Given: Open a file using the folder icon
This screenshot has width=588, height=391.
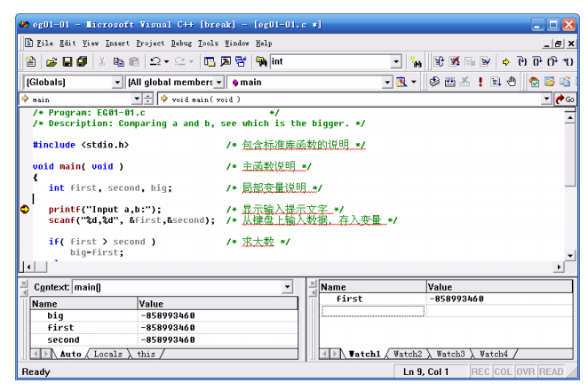Looking at the screenshot, I should [52, 62].
